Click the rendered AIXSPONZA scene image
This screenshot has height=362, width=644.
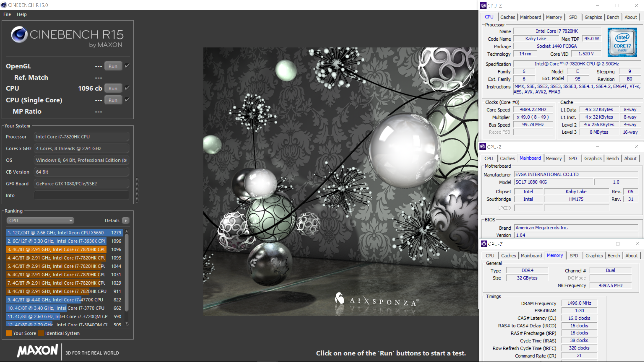pyautogui.click(x=340, y=181)
